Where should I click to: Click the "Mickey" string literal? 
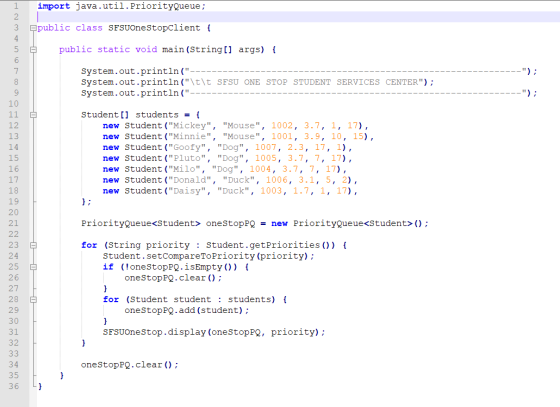190,126
